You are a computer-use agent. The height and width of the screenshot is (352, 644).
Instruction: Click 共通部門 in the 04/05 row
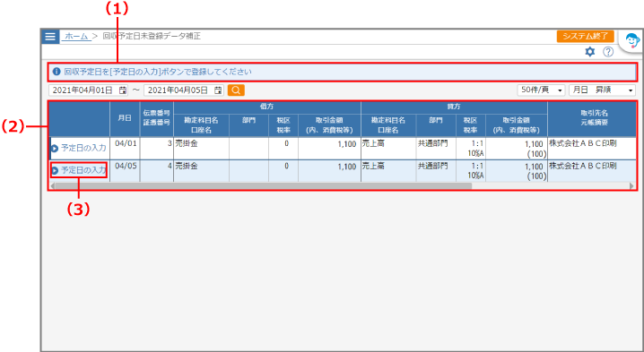[x=433, y=167]
